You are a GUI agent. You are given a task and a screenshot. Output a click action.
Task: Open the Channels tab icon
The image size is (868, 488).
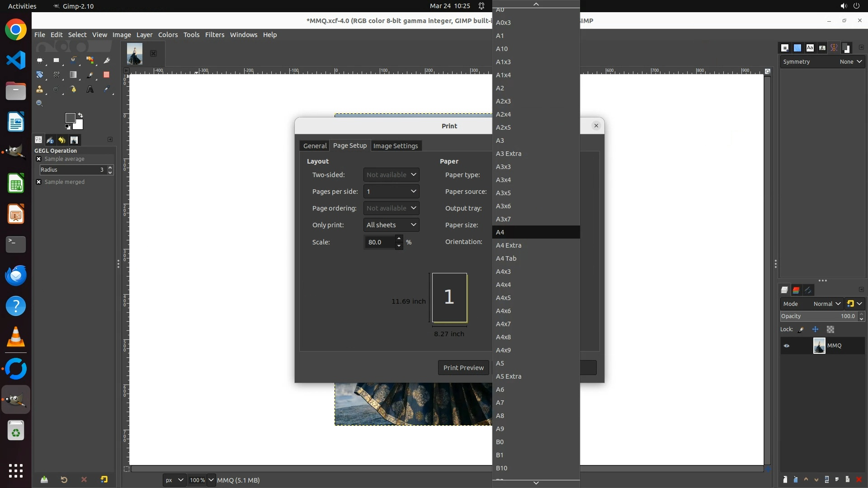point(796,290)
